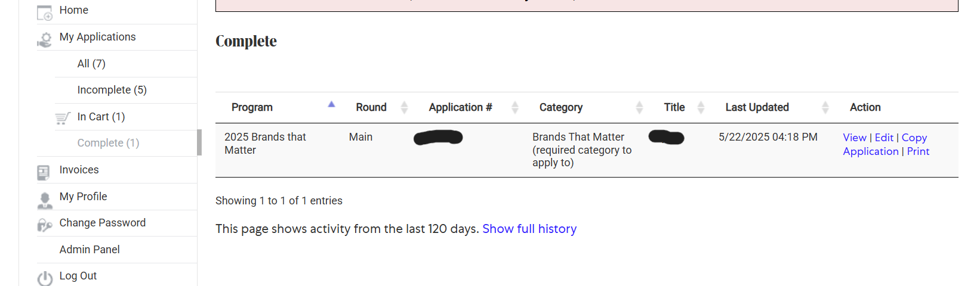980x286 pixels.
Task: Click the Edit action link
Action: point(884,138)
